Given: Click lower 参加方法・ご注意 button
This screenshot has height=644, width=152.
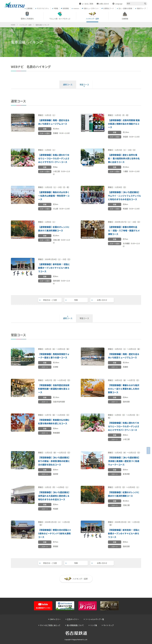Looking at the screenshot, I should (50, 563).
